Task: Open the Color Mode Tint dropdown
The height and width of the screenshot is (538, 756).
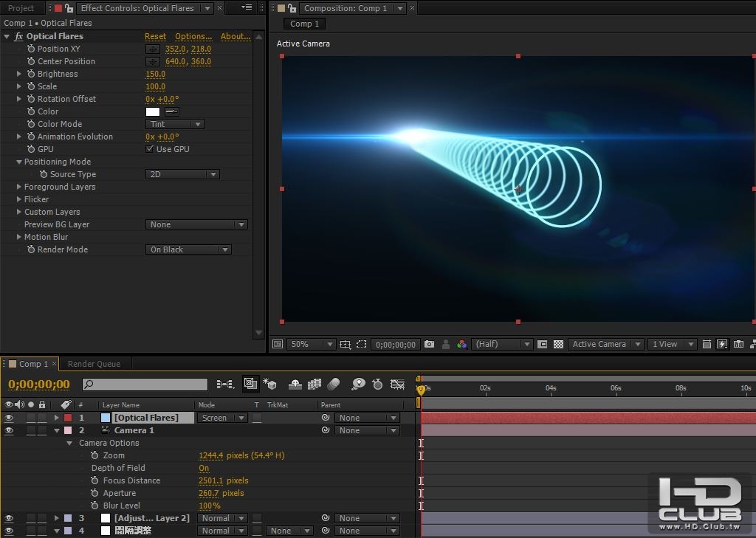Action: click(174, 124)
